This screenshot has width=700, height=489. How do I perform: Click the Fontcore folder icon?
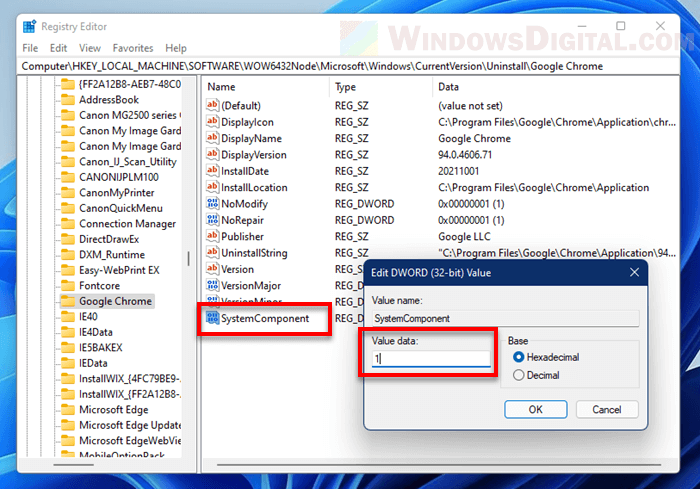68,285
